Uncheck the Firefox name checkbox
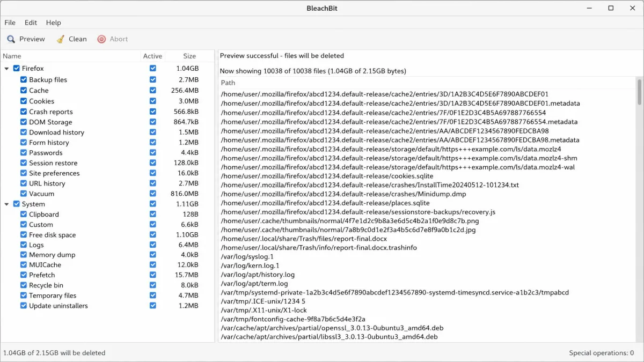The image size is (644, 362). (x=17, y=69)
